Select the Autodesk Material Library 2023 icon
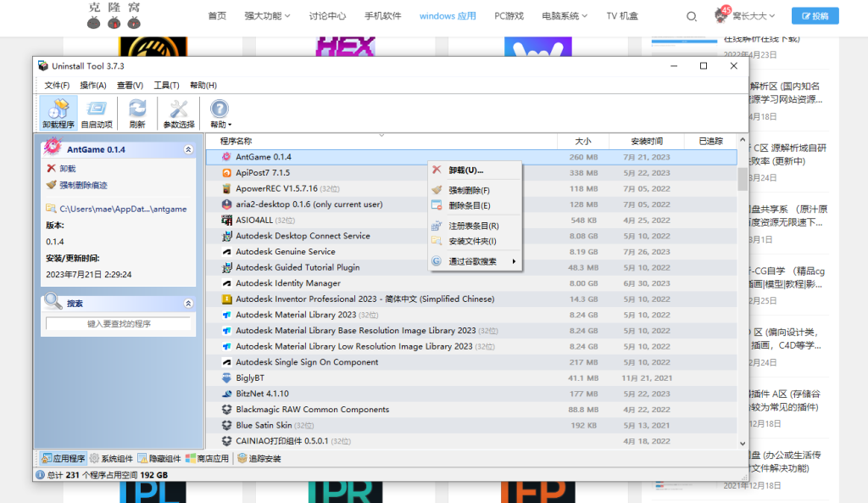The height and width of the screenshot is (503, 868). tap(226, 315)
